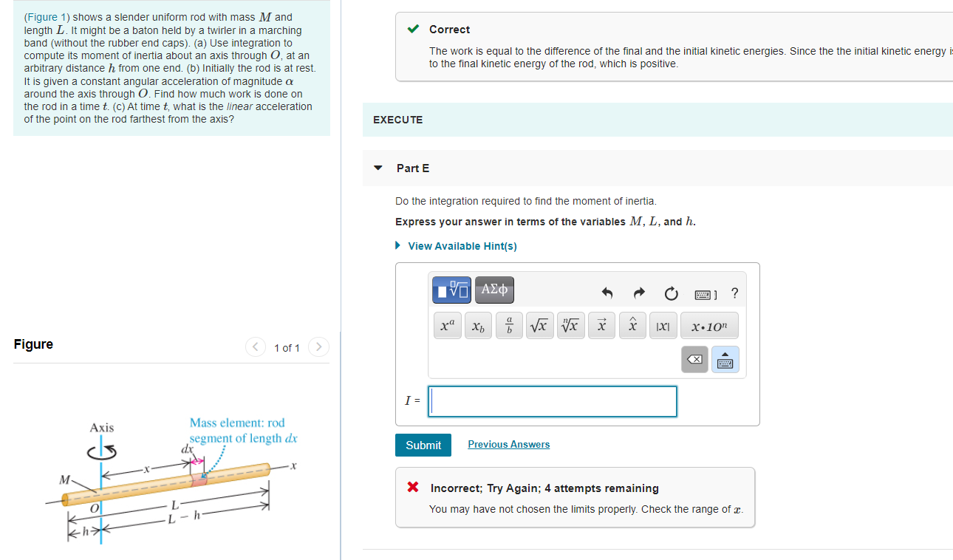Click the 'Correct' feedback label
This screenshot has height=560, width=953.
click(x=449, y=30)
